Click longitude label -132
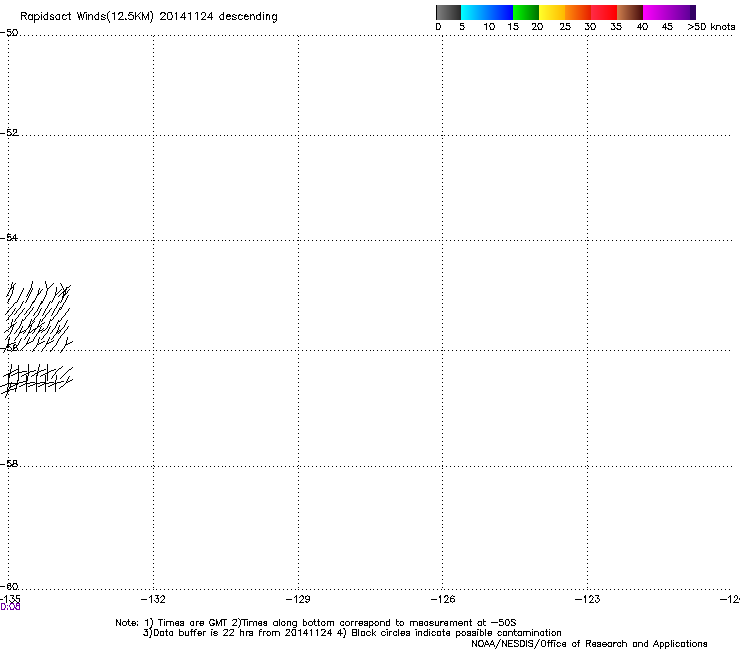The image size is (740, 650). 153,599
